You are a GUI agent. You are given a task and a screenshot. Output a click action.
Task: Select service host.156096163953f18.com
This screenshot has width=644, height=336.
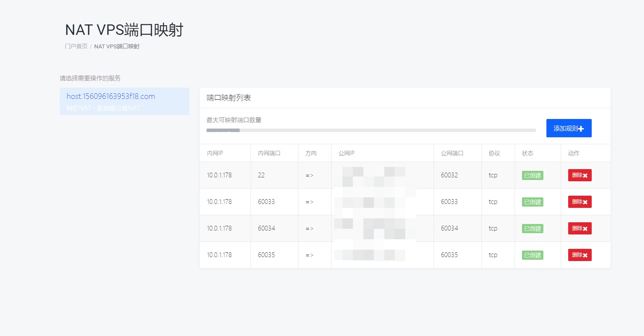(x=111, y=96)
